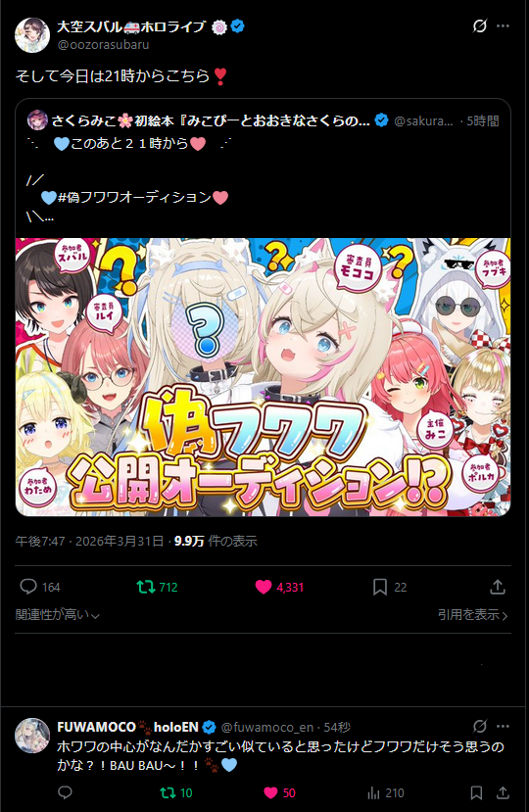Open more options on Subaru's post
The image size is (529, 812).
(504, 25)
